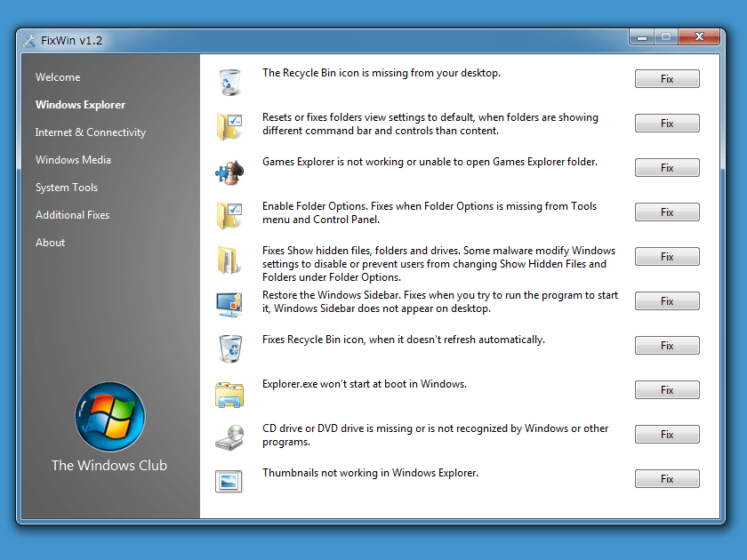747x560 pixels.
Task: Click the Windows logo orb
Action: click(x=110, y=417)
